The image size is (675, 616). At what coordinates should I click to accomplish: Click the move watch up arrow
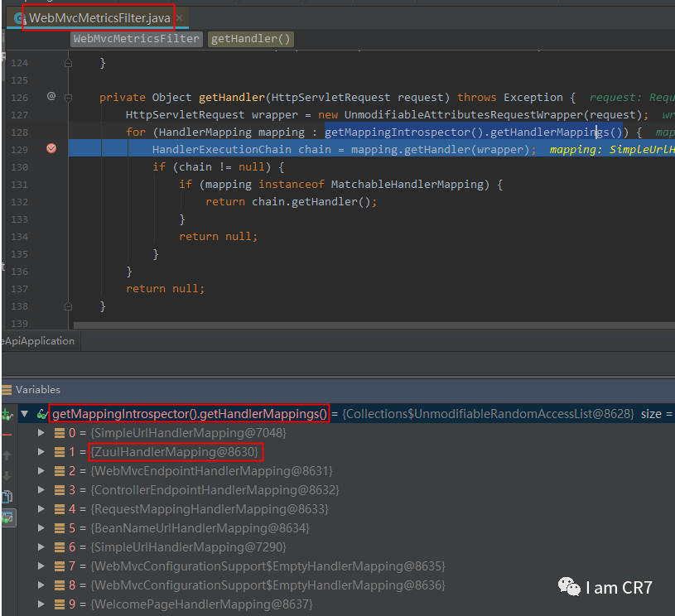(7, 455)
